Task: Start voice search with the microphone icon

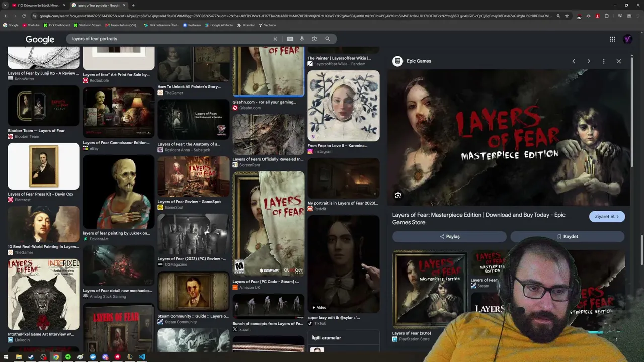Action: click(302, 39)
